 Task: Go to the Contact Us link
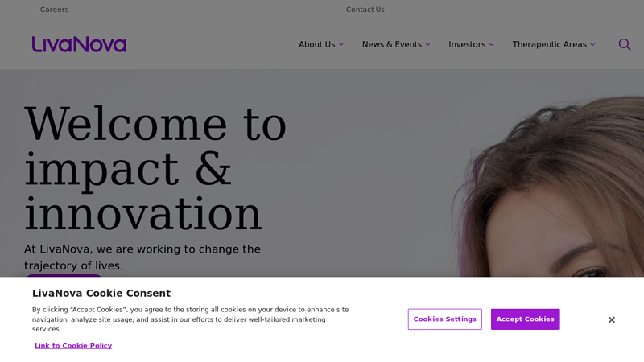(365, 10)
